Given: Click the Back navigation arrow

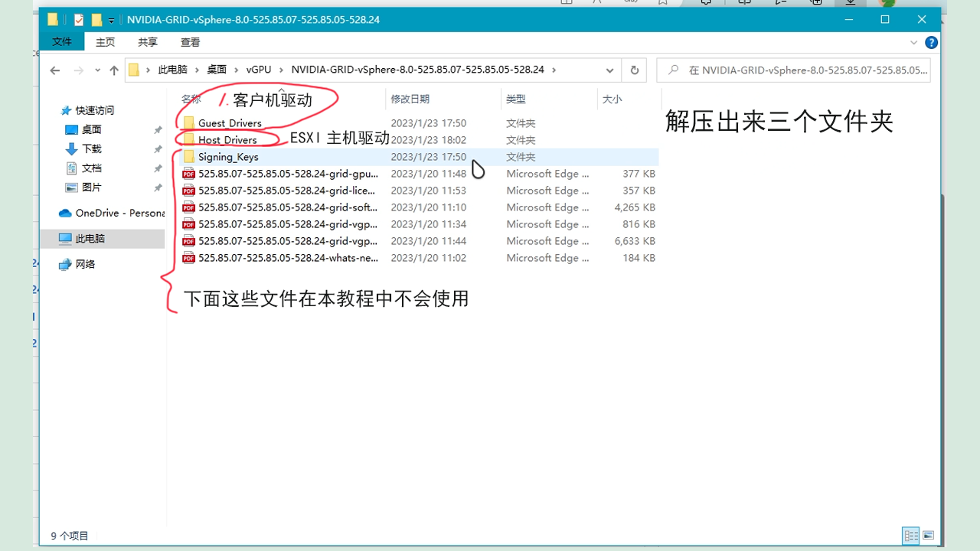Looking at the screenshot, I should [54, 70].
